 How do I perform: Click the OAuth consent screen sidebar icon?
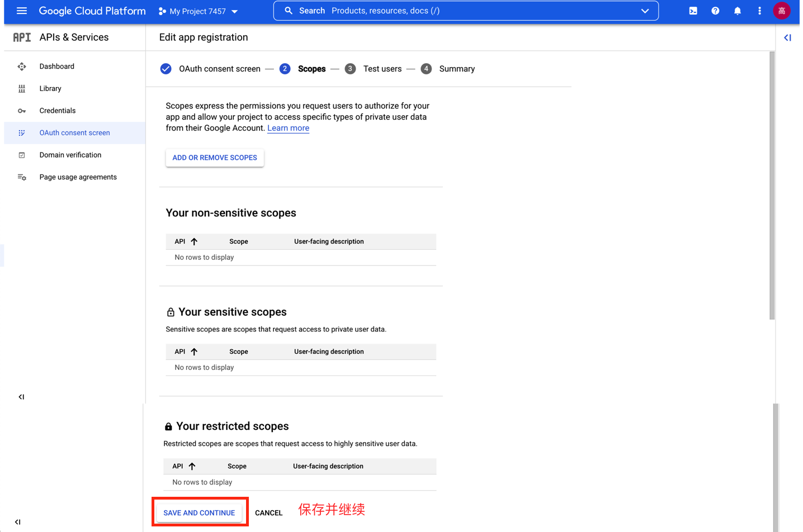pyautogui.click(x=22, y=133)
